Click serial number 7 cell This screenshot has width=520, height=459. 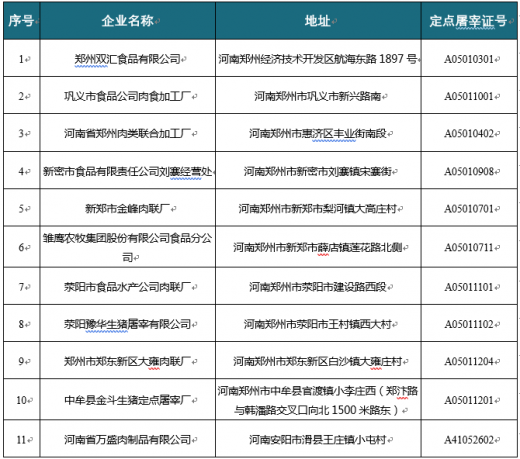(x=22, y=286)
